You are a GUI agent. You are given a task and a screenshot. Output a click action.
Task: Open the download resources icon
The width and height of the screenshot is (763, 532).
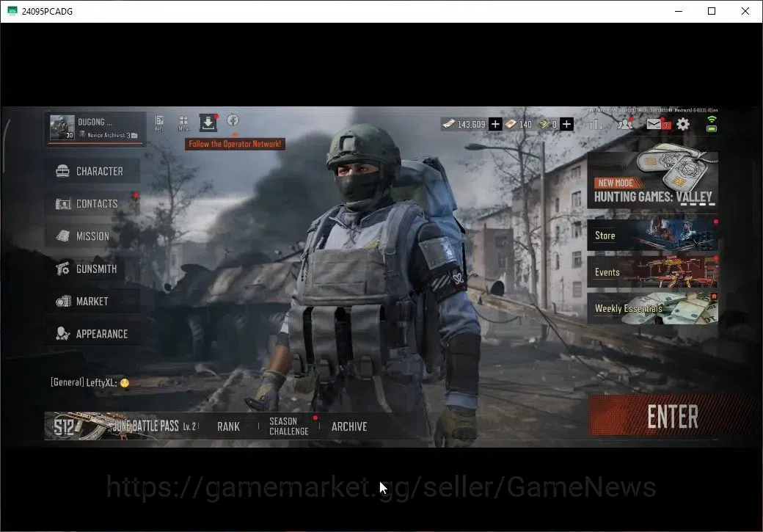click(208, 123)
